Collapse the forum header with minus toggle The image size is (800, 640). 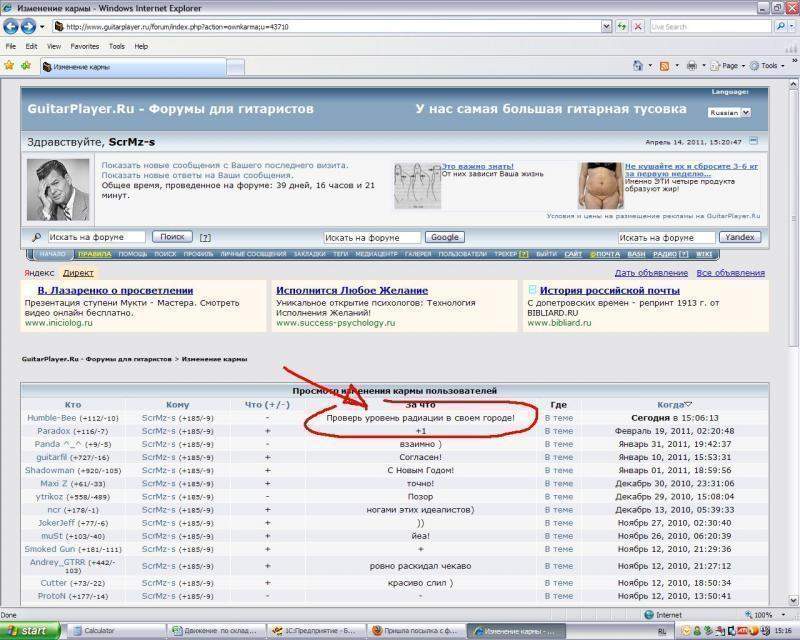tap(754, 141)
